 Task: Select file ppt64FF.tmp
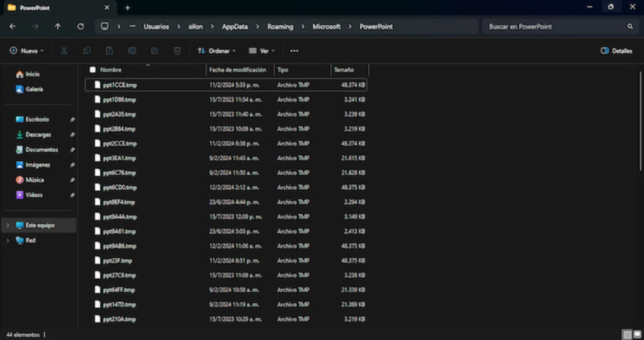pyautogui.click(x=226, y=290)
